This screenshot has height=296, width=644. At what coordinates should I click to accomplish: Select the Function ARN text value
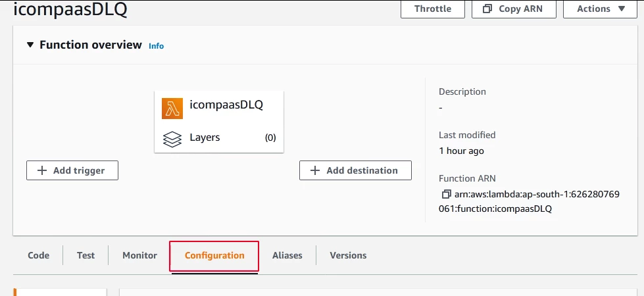click(530, 201)
